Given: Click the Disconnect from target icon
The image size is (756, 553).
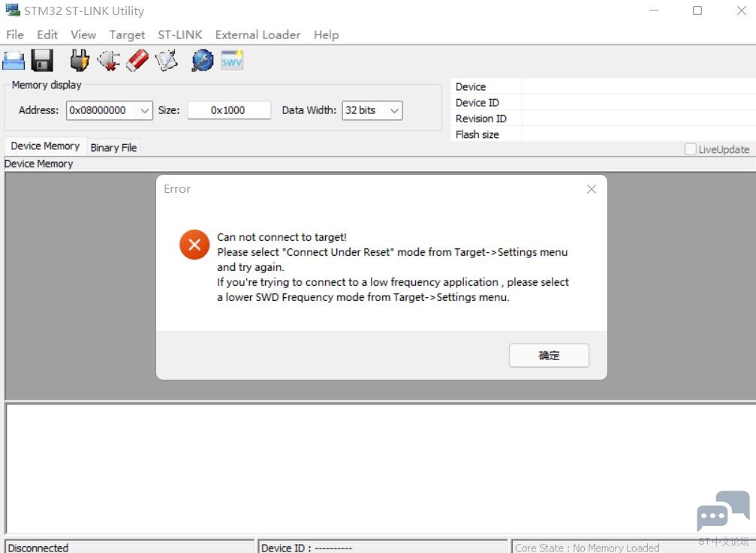Looking at the screenshot, I should pos(109,61).
